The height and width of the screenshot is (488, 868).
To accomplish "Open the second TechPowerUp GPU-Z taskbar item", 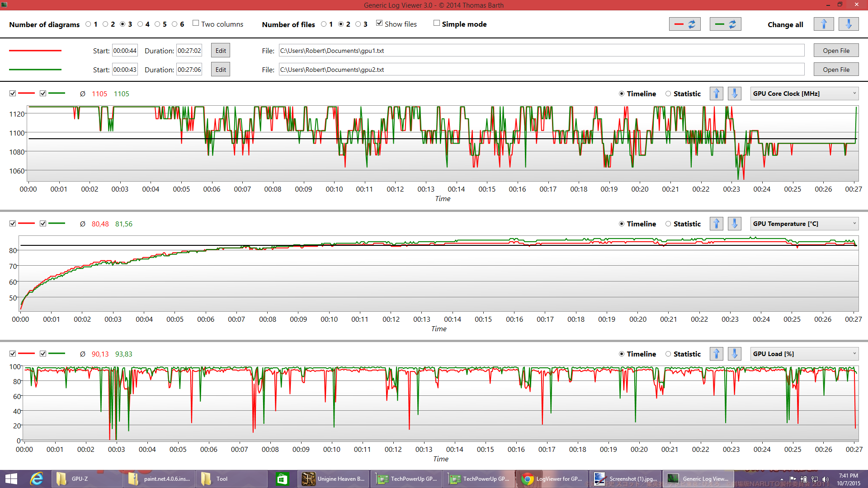I will (479, 479).
